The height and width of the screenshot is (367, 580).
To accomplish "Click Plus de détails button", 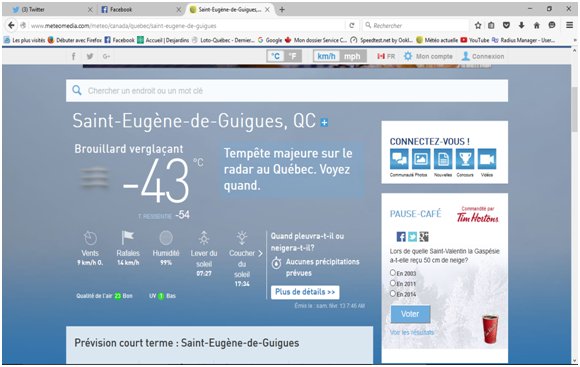I will 305,292.
